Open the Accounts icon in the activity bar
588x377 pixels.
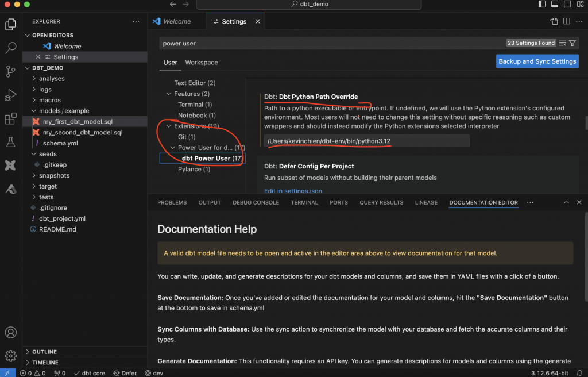[x=10, y=332]
